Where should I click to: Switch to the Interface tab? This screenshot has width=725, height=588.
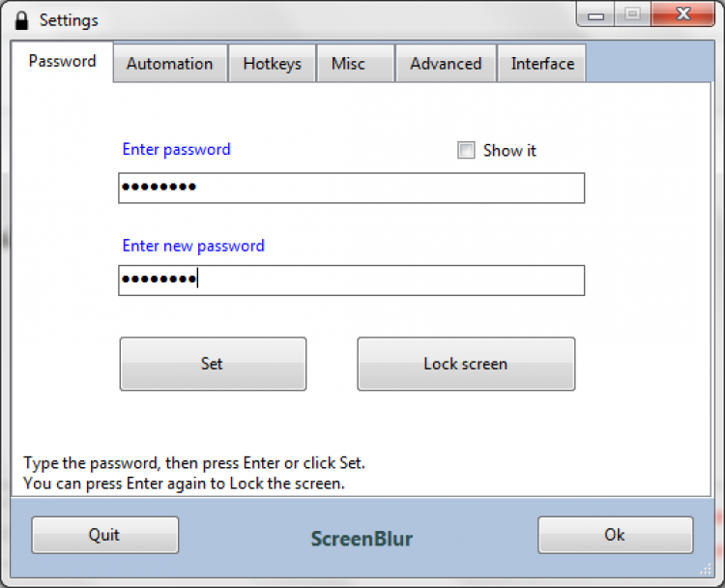pos(542,64)
